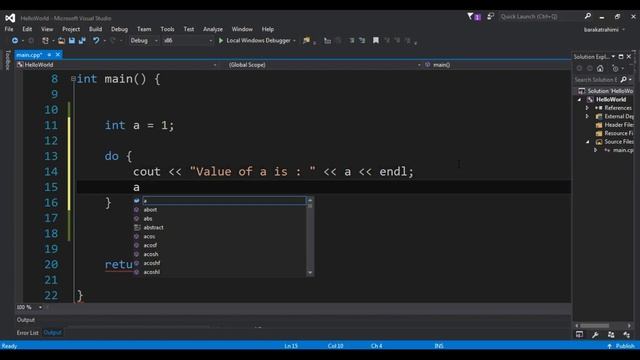Open the Local Windows Debugger dropdown arrow
Viewport: 640px width, 360px height.
click(x=294, y=40)
